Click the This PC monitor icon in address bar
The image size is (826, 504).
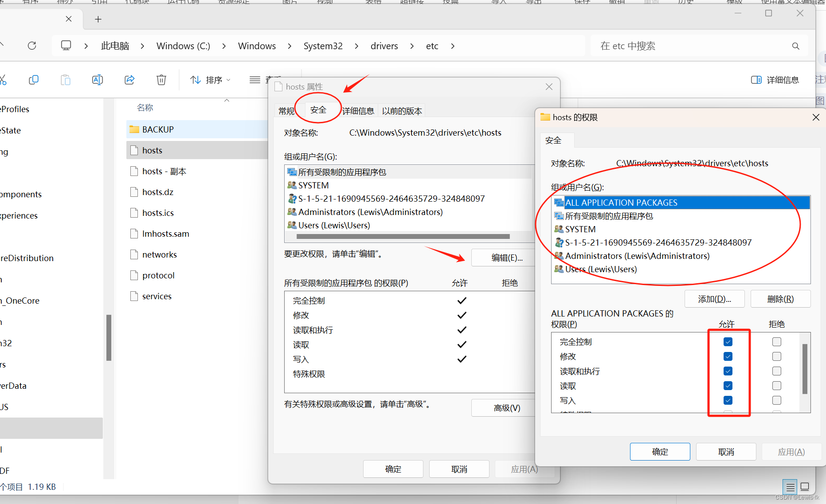[x=66, y=46]
